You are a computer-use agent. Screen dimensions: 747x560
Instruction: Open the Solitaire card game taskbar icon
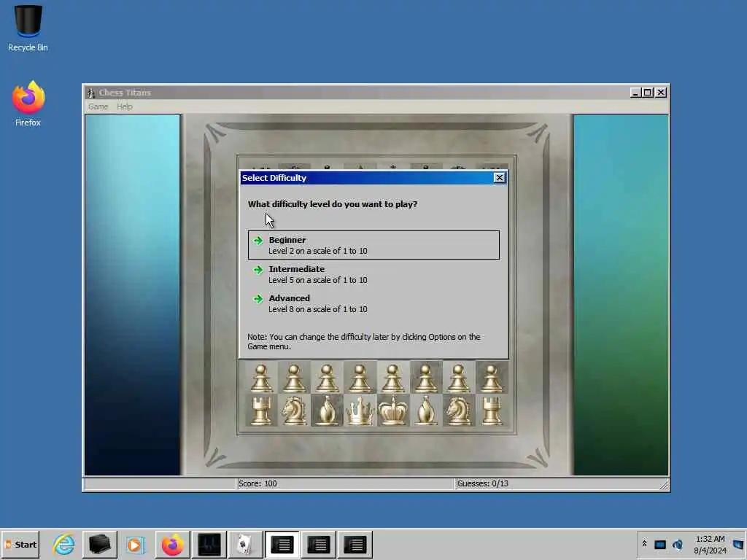[x=245, y=544]
